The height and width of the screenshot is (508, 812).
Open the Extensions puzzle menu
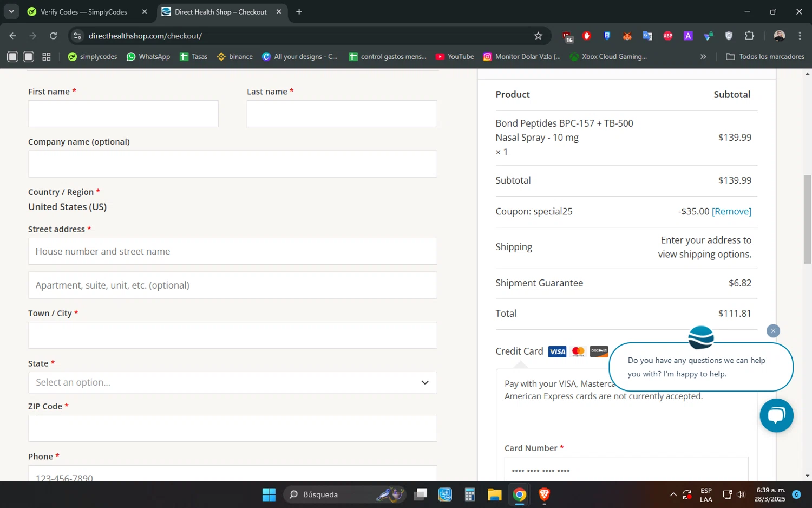(x=749, y=36)
